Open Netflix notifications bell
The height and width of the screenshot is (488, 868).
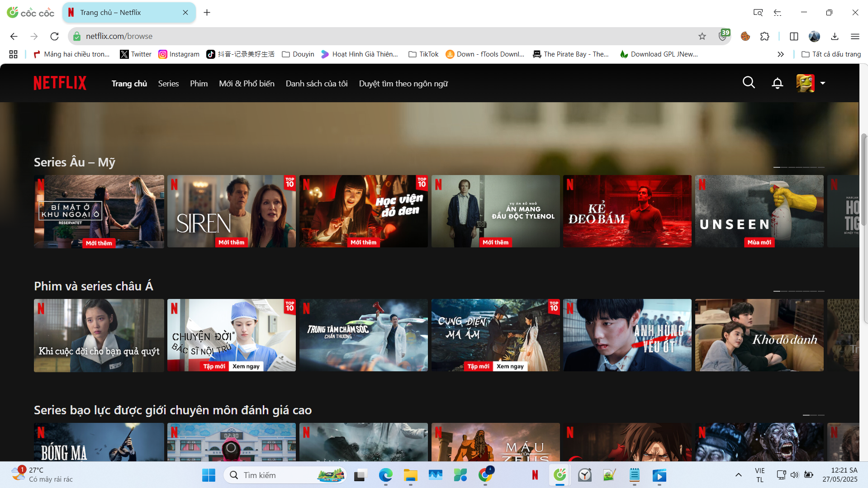click(777, 83)
